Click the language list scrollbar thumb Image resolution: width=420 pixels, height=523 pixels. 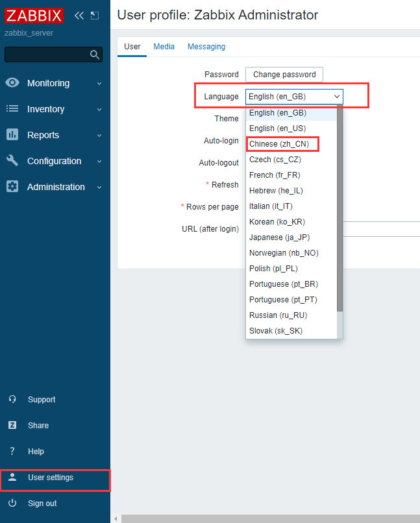(x=340, y=208)
